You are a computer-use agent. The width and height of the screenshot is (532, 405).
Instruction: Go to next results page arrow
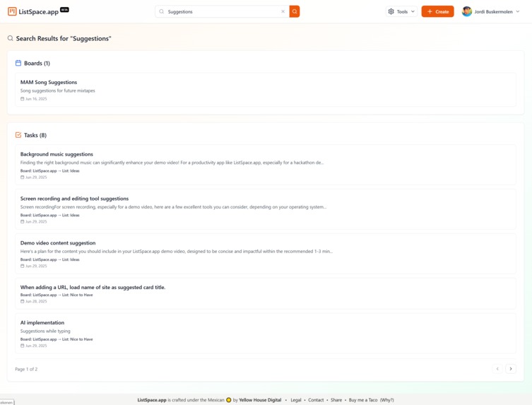(511, 369)
